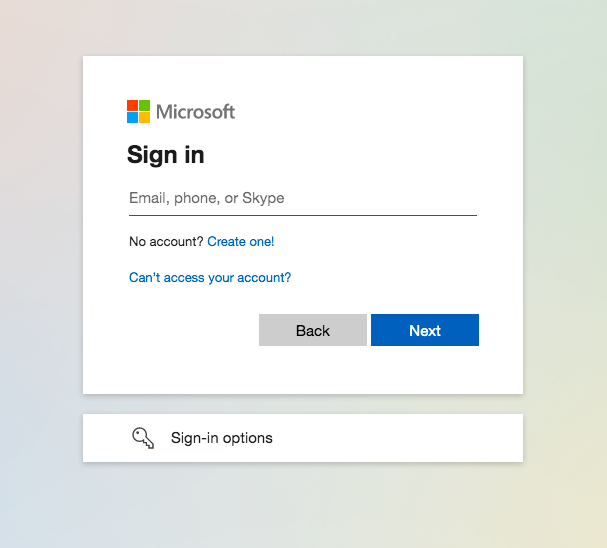This screenshot has height=548, width=607.
Task: Open the Sign-in options text label
Action: pyautogui.click(x=222, y=438)
